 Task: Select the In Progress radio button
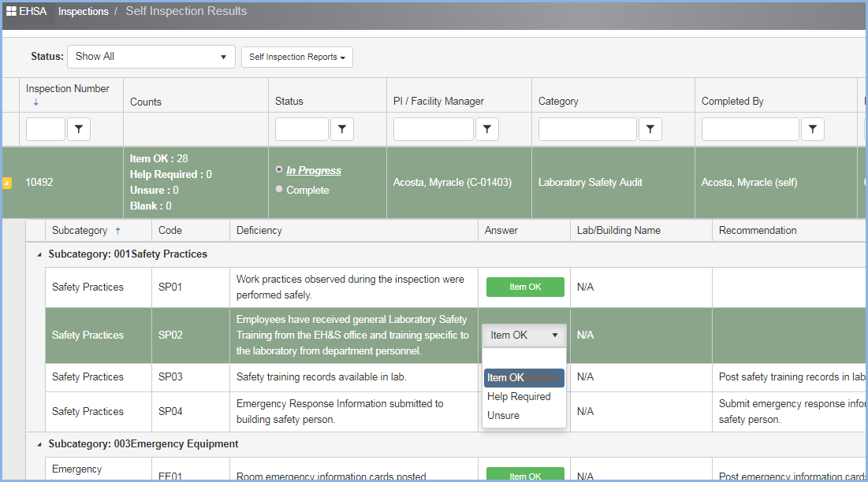point(279,169)
